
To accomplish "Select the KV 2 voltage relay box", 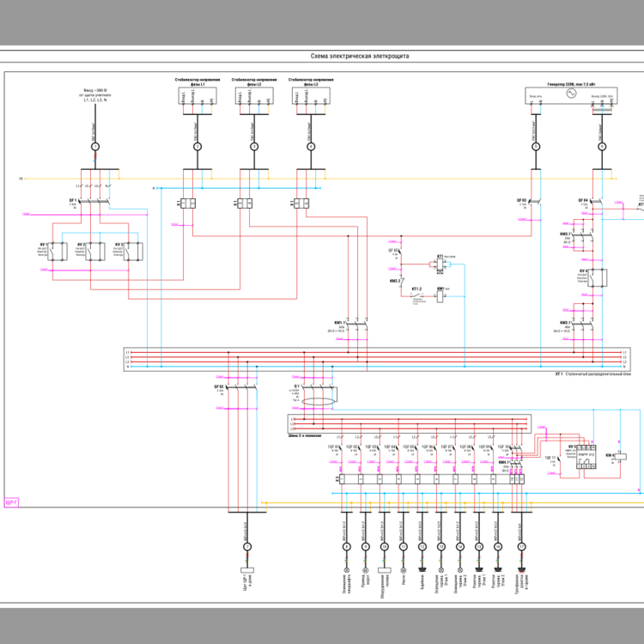I will click(95, 252).
